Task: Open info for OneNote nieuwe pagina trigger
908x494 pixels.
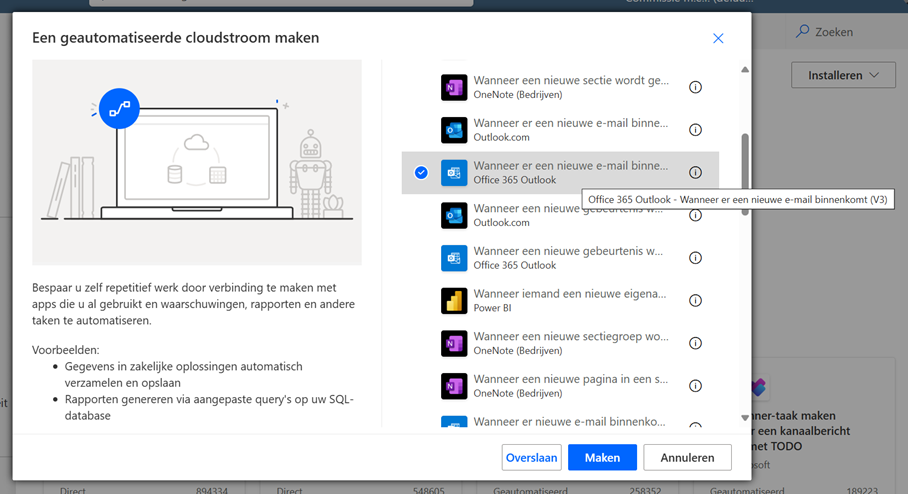Action: pos(695,386)
